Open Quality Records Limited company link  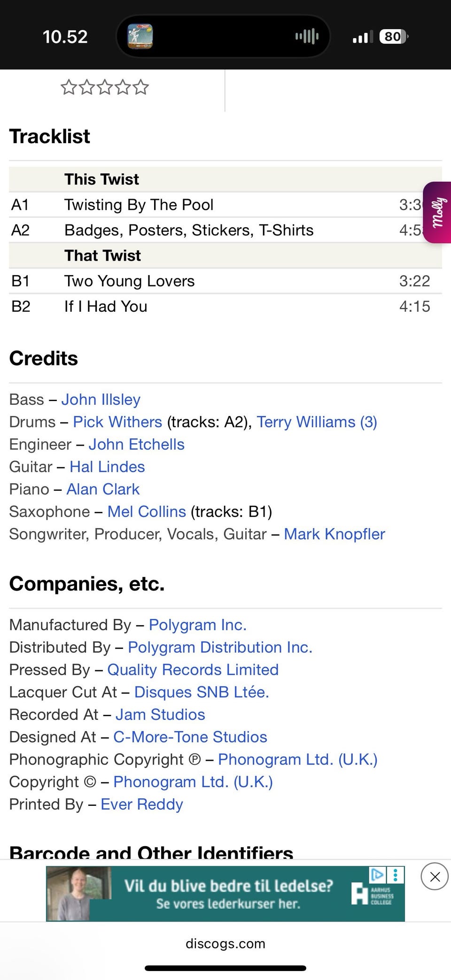(x=193, y=670)
